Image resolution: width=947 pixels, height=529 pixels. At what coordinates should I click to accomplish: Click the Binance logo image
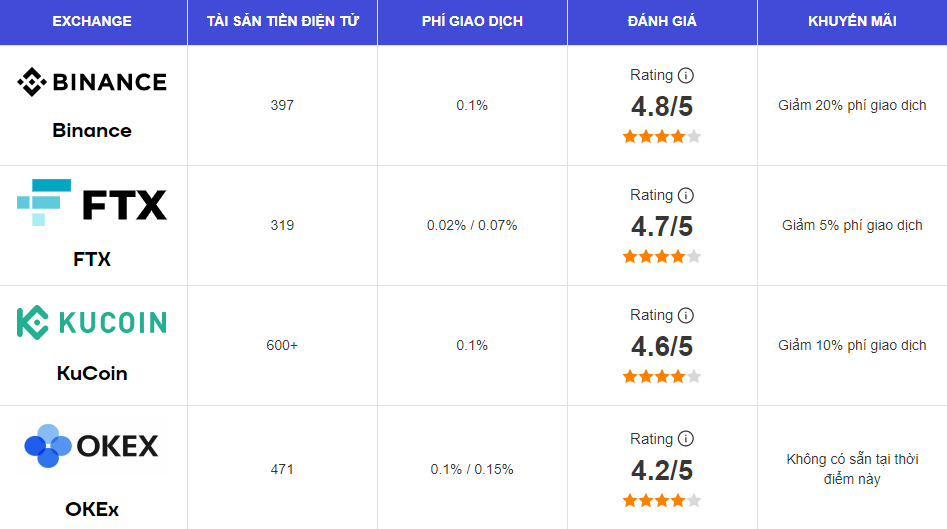(92, 82)
